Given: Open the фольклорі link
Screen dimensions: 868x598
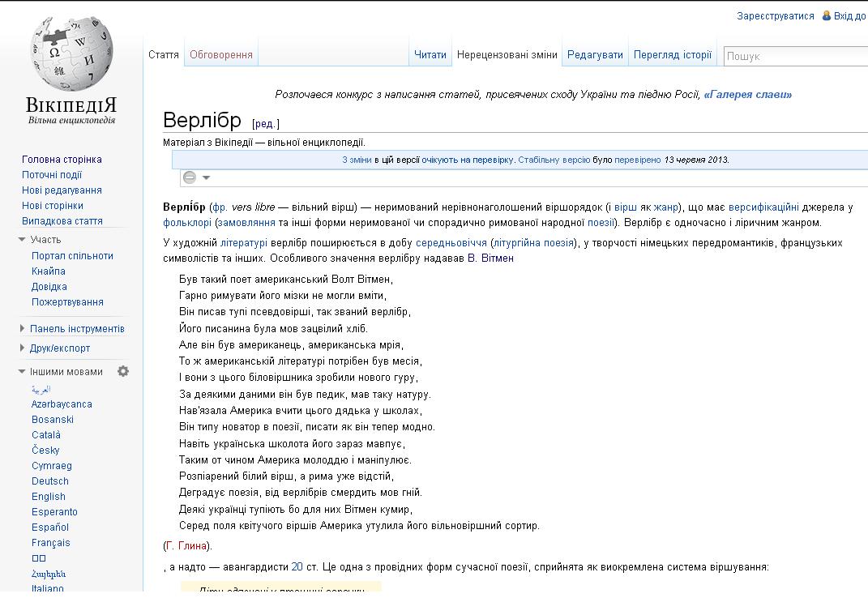Looking at the screenshot, I should coord(187,223).
